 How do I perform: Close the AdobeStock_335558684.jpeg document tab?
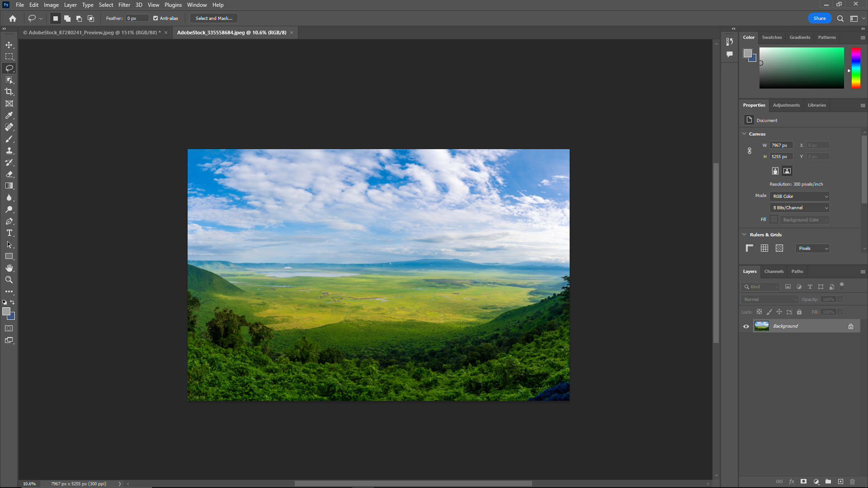click(292, 33)
